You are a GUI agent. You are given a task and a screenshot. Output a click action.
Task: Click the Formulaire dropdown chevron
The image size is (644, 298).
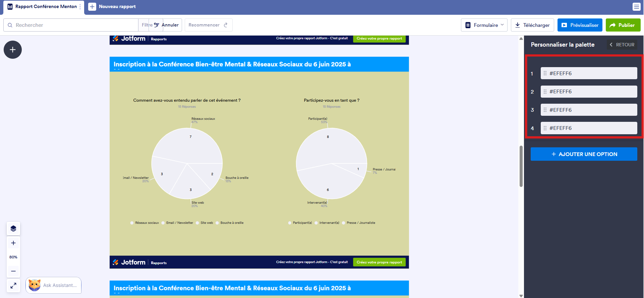coord(502,25)
